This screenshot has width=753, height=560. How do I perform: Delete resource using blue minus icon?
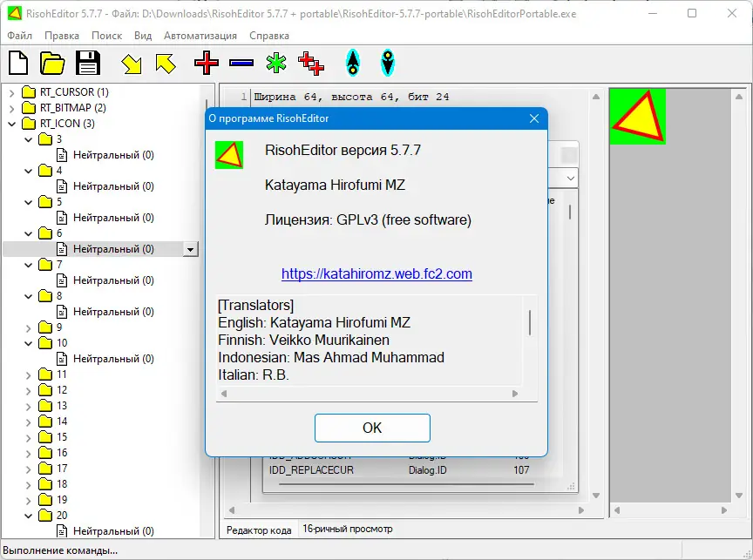tap(241, 63)
